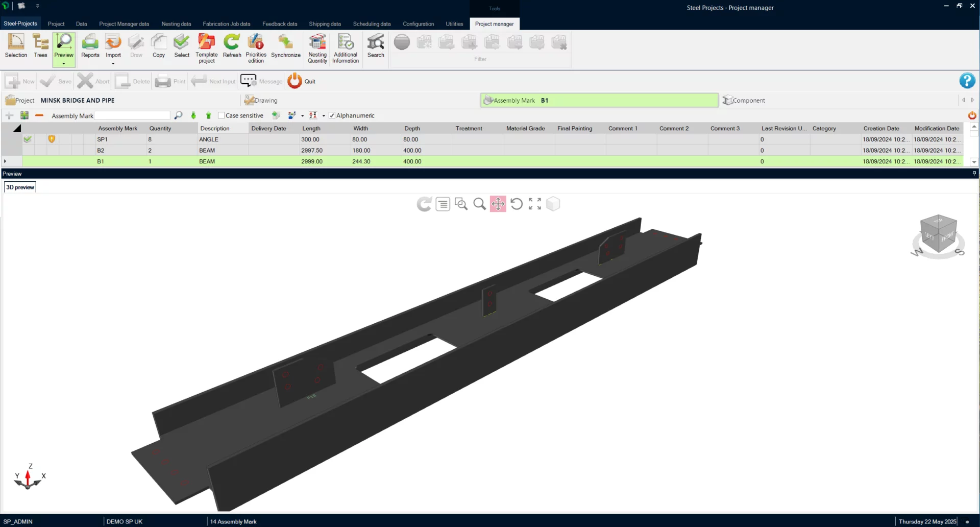Viewport: 980px width, 527px height.
Task: Expand the row indicator for B1
Action: pyautogui.click(x=5, y=161)
